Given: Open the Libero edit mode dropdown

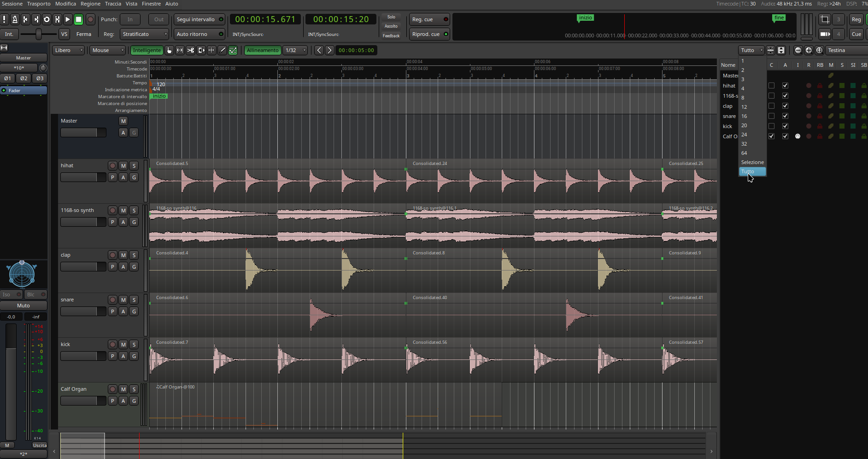Looking at the screenshot, I should (x=68, y=50).
